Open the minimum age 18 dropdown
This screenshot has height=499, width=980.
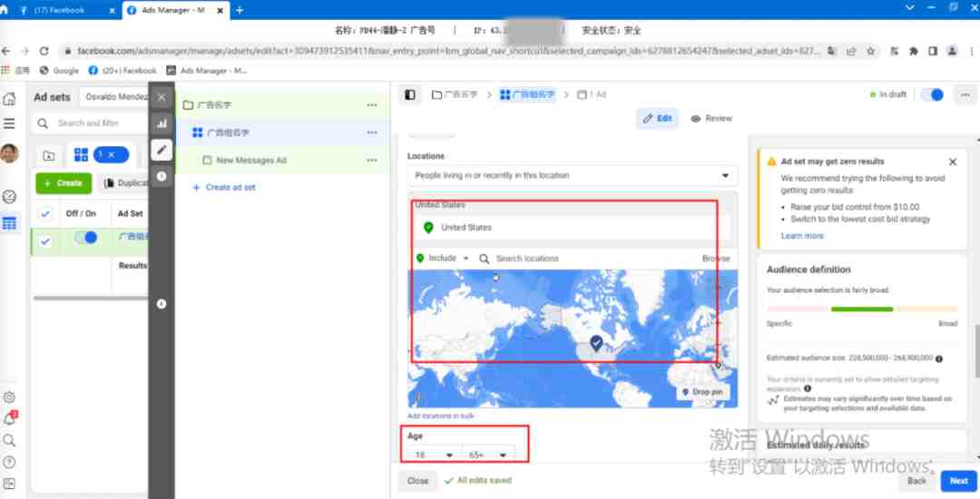coord(435,455)
